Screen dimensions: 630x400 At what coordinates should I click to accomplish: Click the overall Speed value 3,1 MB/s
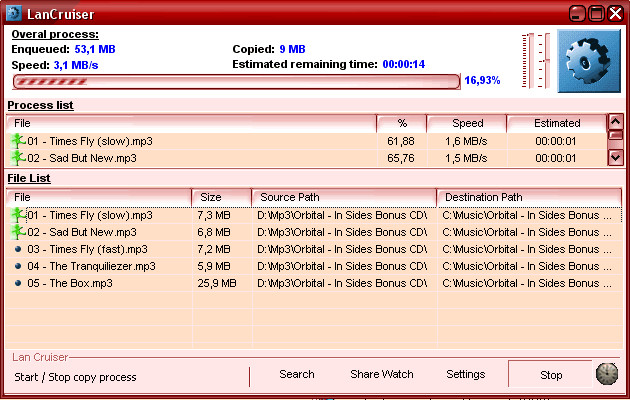(76, 65)
